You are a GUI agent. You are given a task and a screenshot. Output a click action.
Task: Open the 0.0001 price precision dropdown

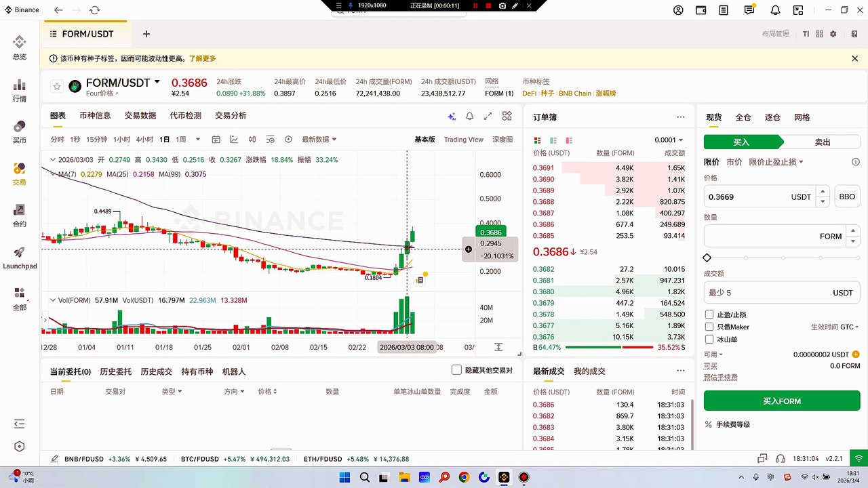(669, 140)
